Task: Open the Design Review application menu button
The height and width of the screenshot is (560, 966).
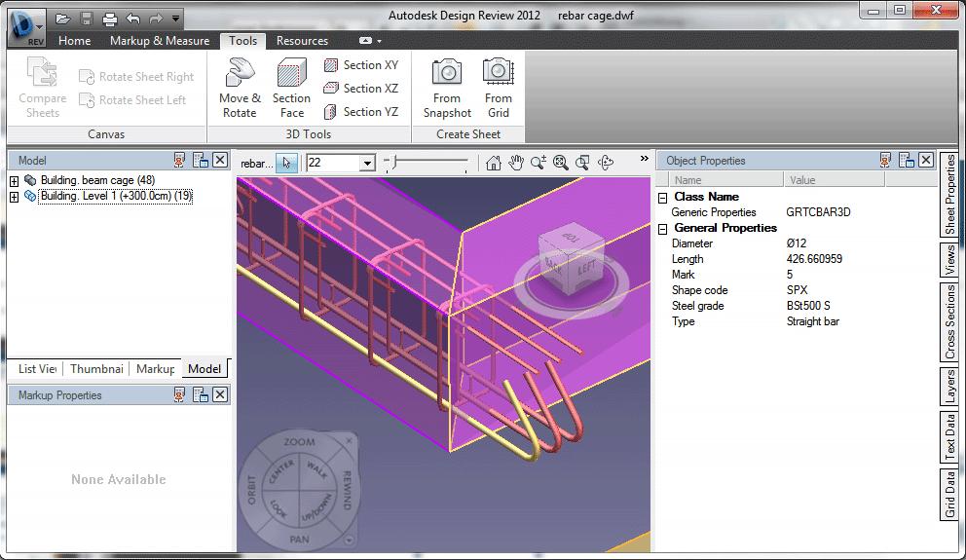Action: pyautogui.click(x=26, y=29)
